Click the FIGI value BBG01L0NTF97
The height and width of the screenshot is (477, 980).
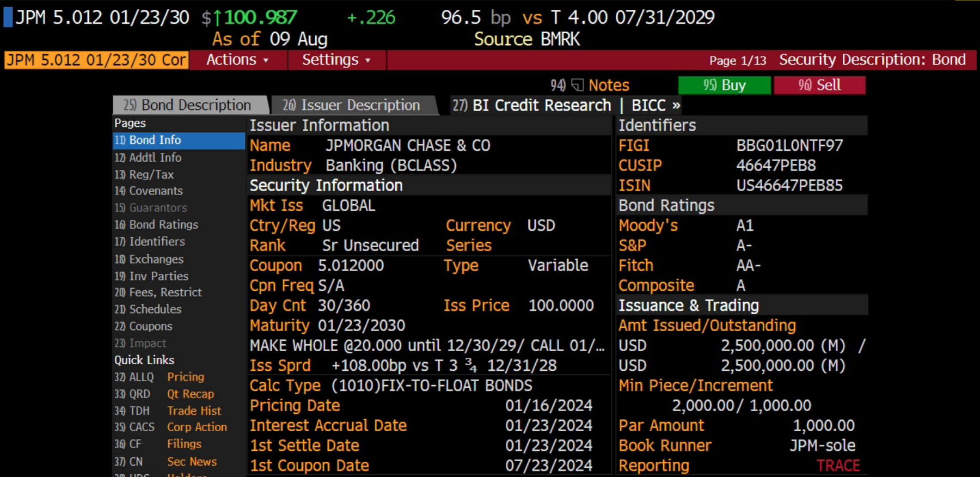[x=789, y=145]
